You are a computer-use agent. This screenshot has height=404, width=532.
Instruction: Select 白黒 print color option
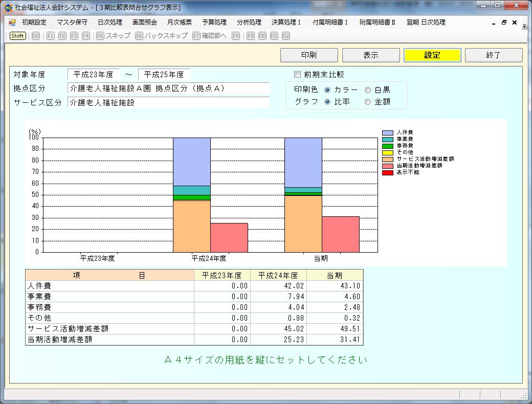point(368,90)
